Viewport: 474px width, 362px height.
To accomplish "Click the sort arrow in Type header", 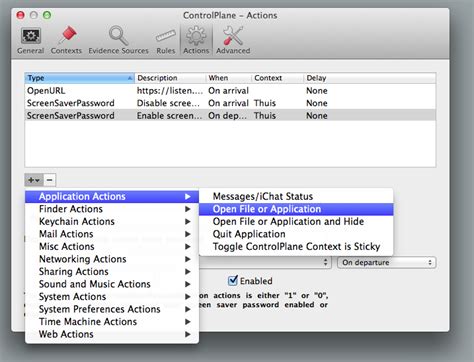I will point(130,78).
